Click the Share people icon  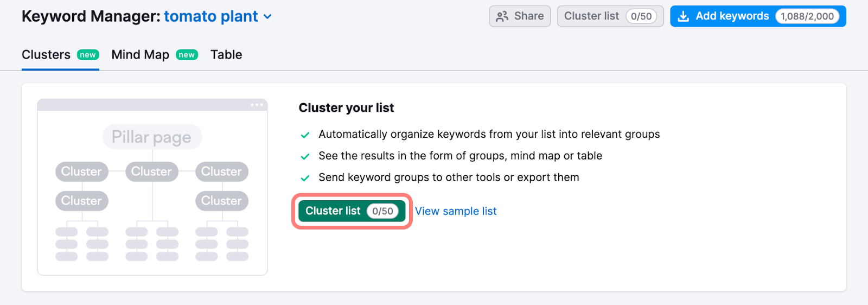502,16
